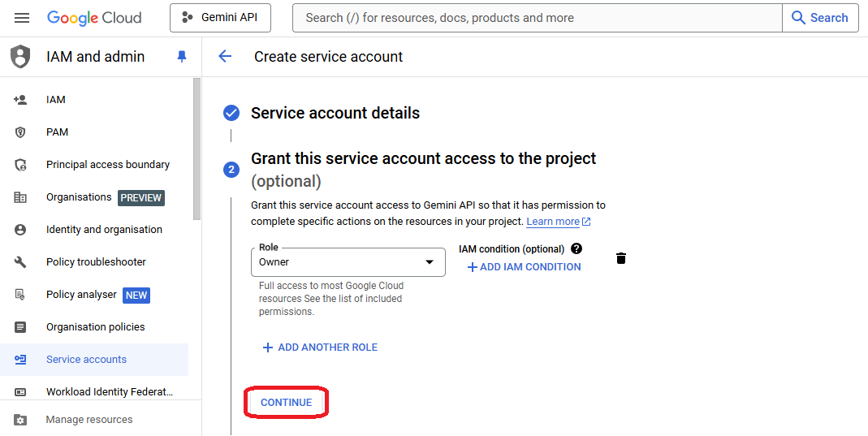
Task: Click the Google Cloud logo
Action: [94, 18]
